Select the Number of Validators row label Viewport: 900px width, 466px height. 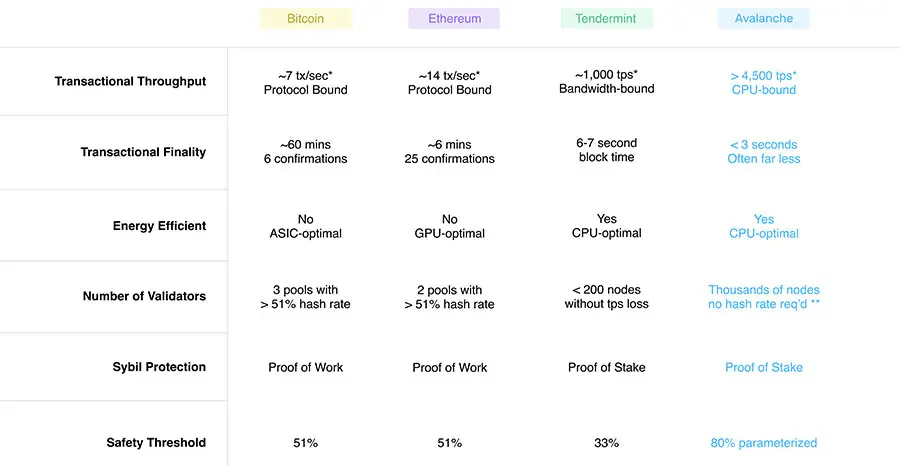point(144,297)
